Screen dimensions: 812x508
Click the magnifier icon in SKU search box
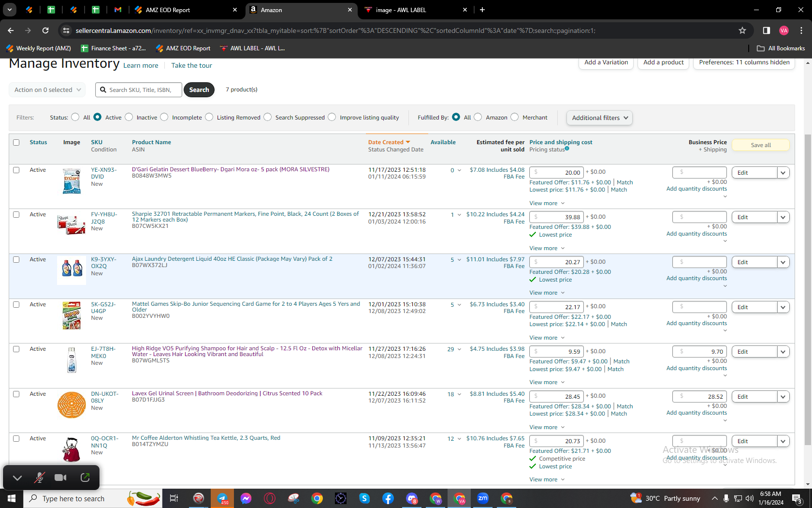coord(103,90)
